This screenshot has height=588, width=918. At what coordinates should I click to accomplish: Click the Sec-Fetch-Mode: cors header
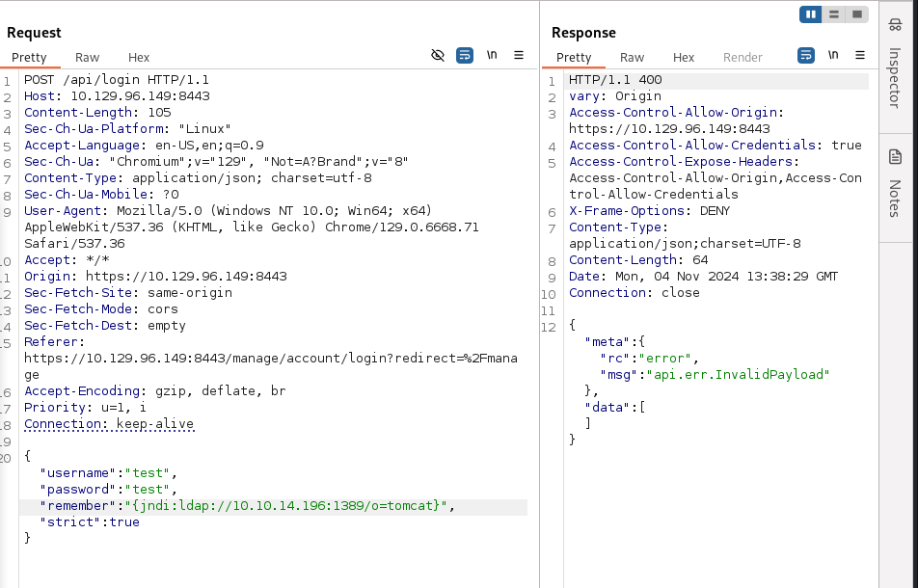tap(100, 308)
